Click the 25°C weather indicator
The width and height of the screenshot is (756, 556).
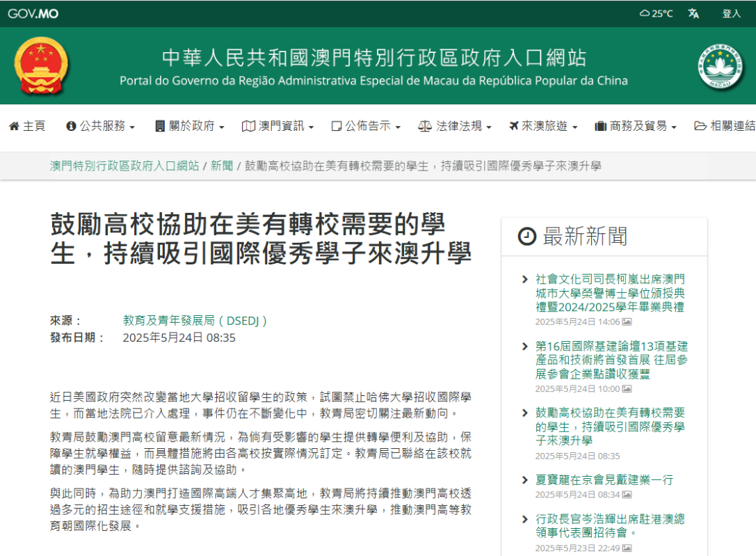tap(656, 13)
